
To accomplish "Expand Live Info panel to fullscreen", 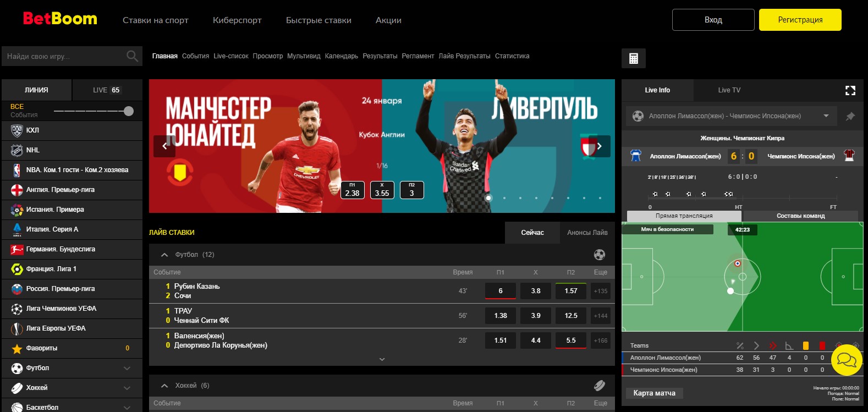I will (x=850, y=90).
